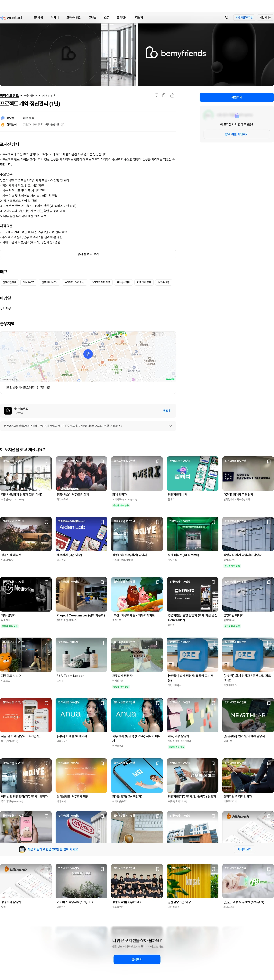Go to 이력서 menu item
Image resolution: width=274 pixels, height=980 pixels.
(x=55, y=18)
